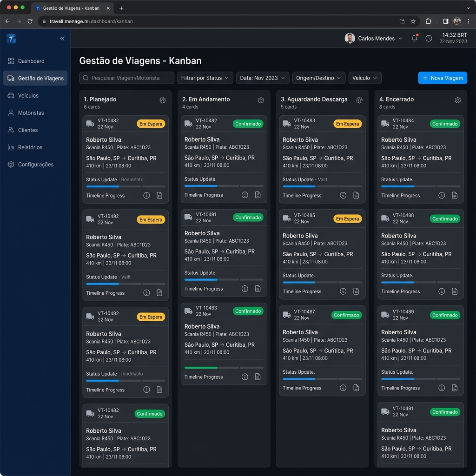Screen dimensions: 476x476
Task: Click progress bar on VT-10493 card
Action: point(224,368)
